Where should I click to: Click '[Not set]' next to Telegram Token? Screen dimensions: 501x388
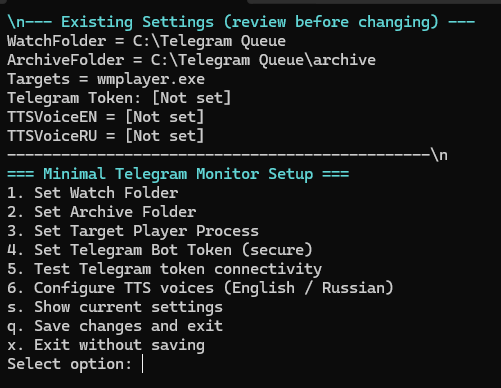click(191, 98)
